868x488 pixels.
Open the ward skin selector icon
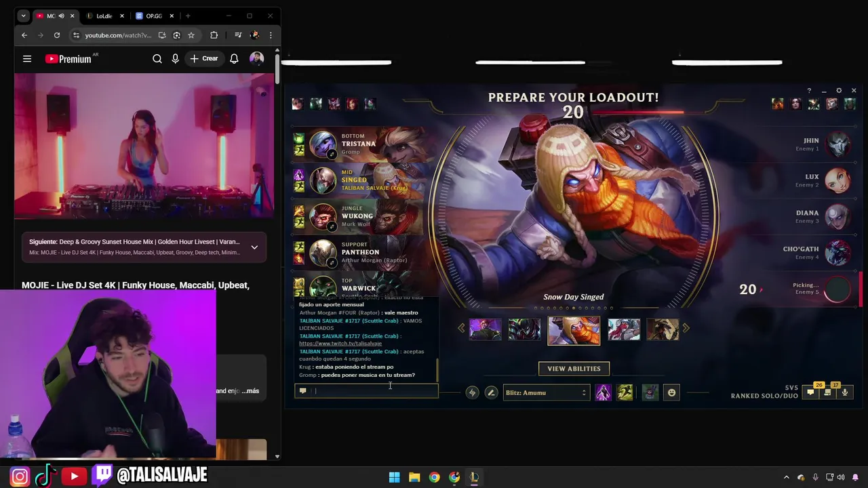tap(650, 392)
